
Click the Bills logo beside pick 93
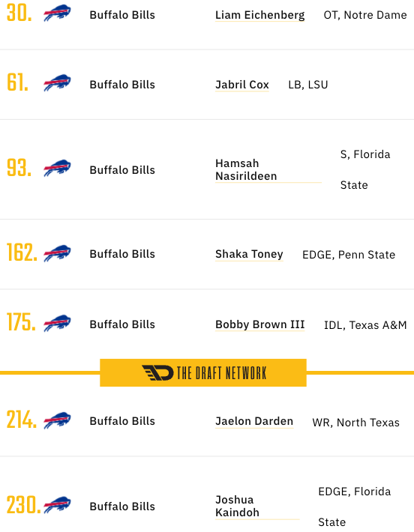click(x=57, y=168)
